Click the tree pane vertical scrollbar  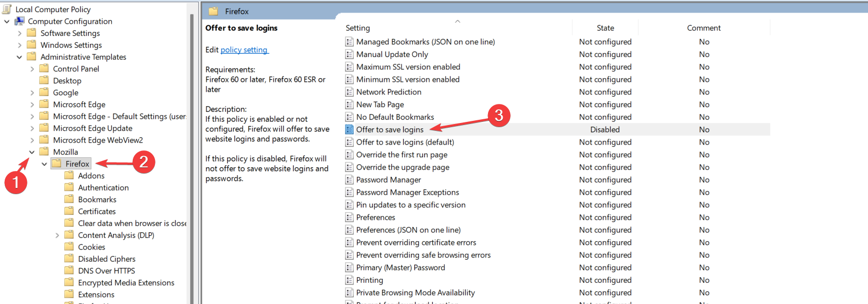(x=192, y=158)
